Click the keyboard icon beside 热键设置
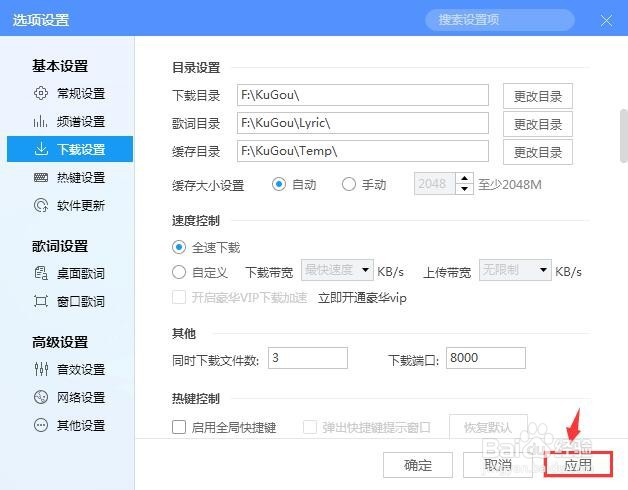628x490 pixels. (x=40, y=177)
